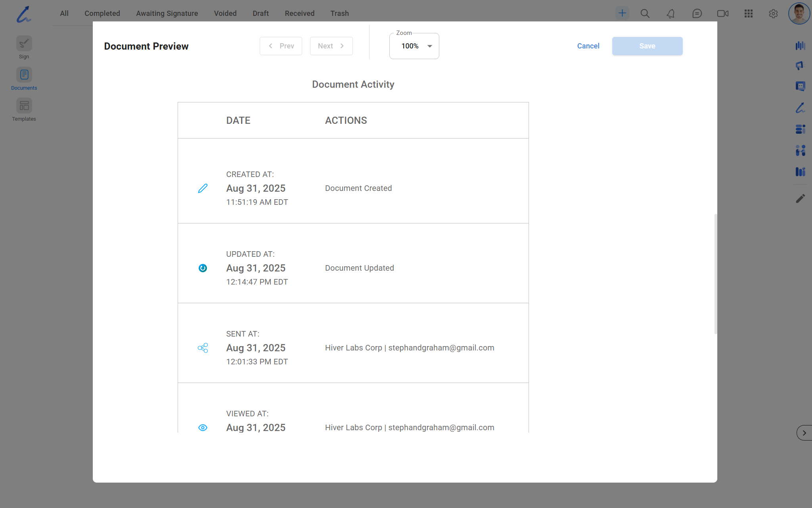This screenshot has height=508, width=812.
Task: Click the video camera icon
Action: pos(723,13)
